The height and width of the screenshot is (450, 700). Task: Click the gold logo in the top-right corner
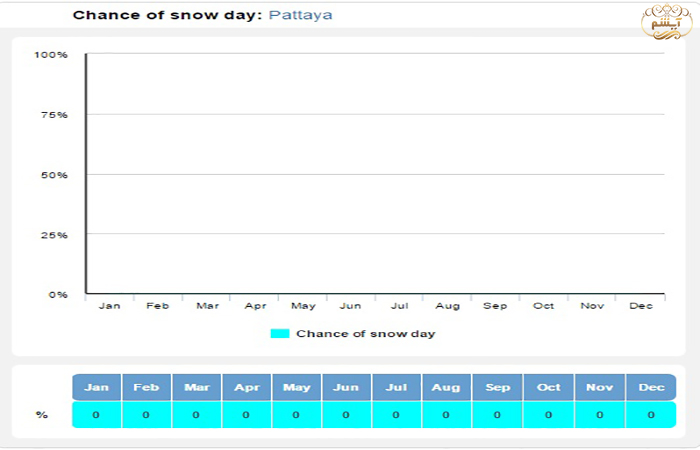click(x=661, y=24)
